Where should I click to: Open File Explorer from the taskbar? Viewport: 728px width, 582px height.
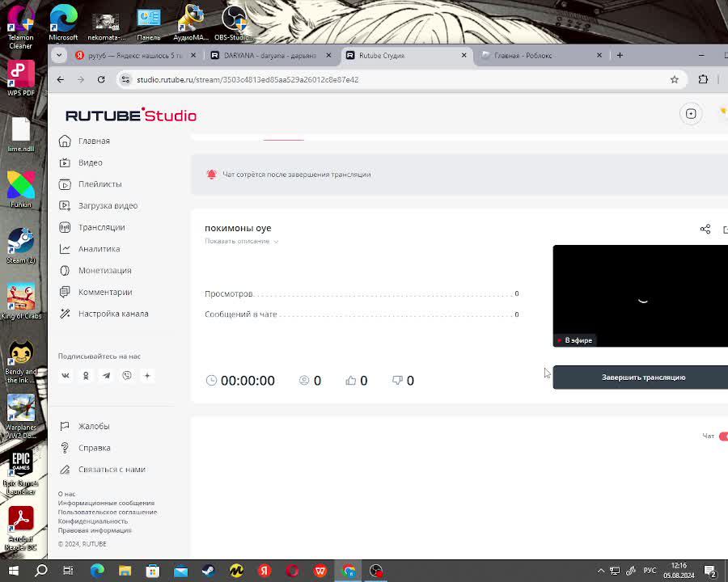125,571
